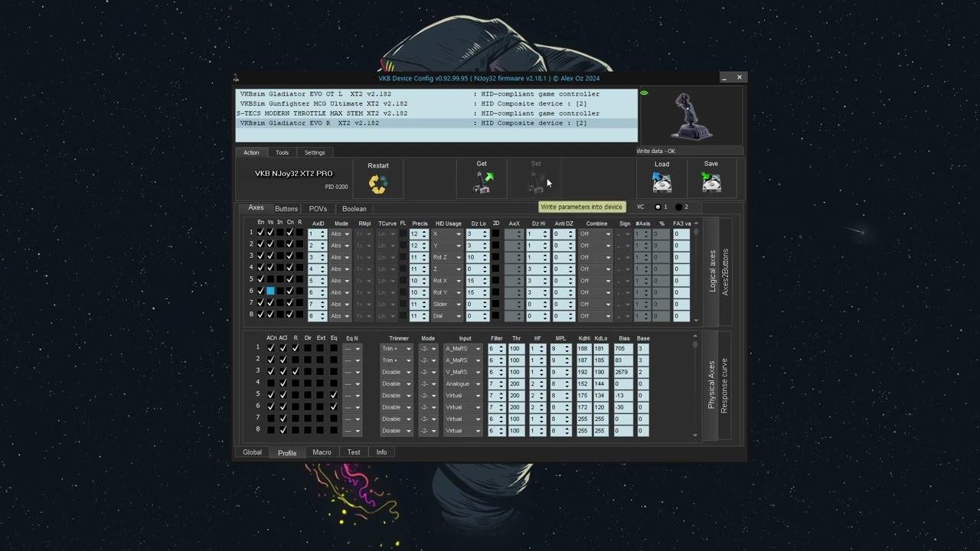Open the Logical axes side tab
Viewport: 980px width, 551px height.
[713, 271]
